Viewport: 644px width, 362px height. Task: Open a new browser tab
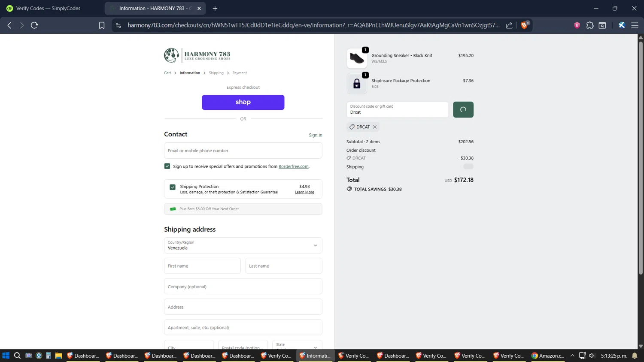point(215,8)
